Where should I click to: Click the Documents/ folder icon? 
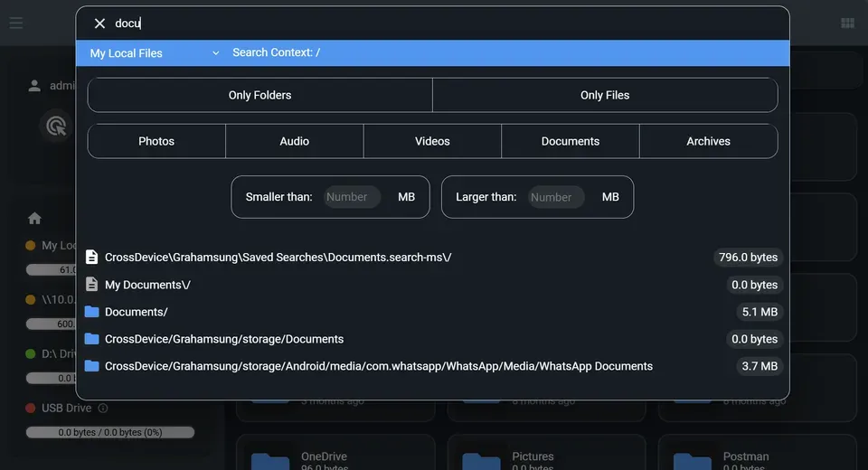point(91,312)
